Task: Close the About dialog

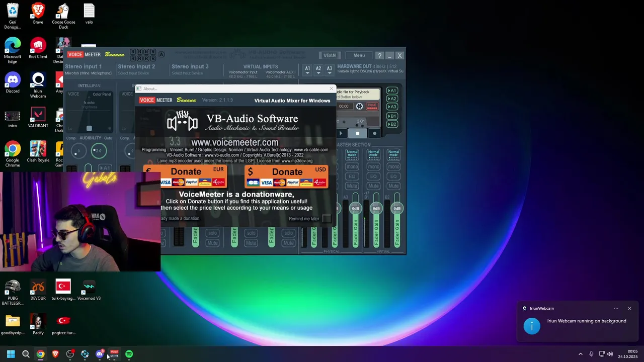Action: (x=331, y=88)
